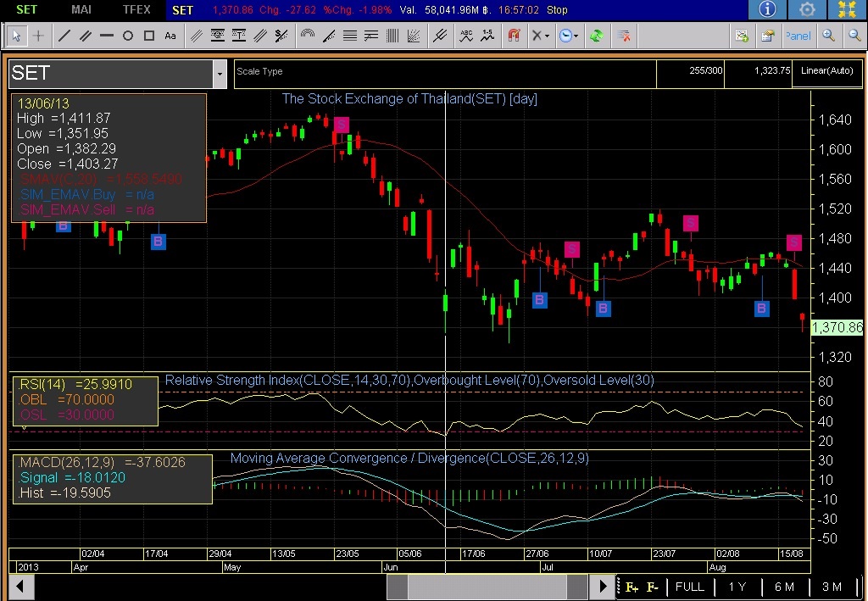Open the chart properties icon

[x=767, y=36]
